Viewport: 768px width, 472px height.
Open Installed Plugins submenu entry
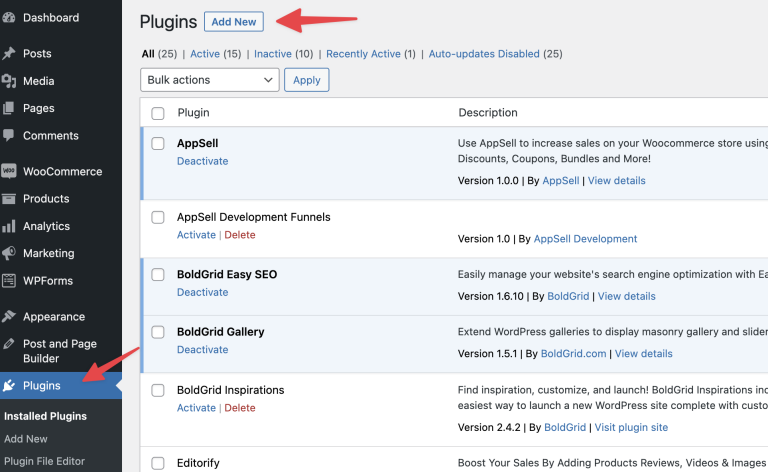46,416
